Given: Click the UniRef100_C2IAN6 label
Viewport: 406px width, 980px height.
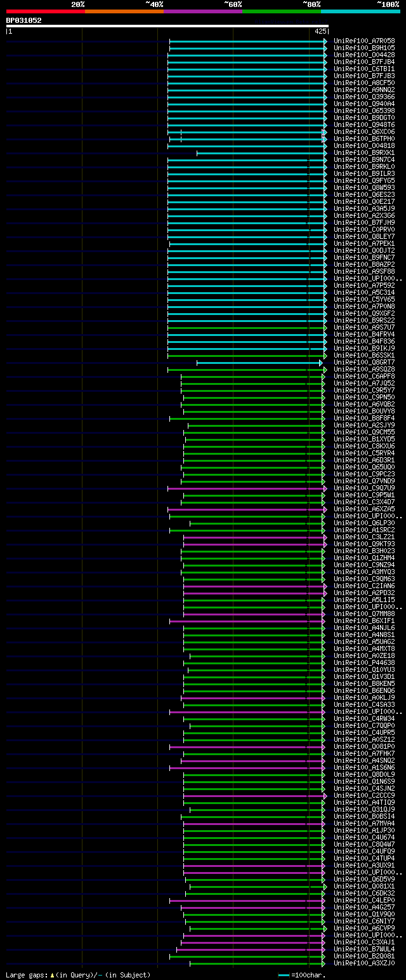Looking at the screenshot, I should tap(364, 586).
